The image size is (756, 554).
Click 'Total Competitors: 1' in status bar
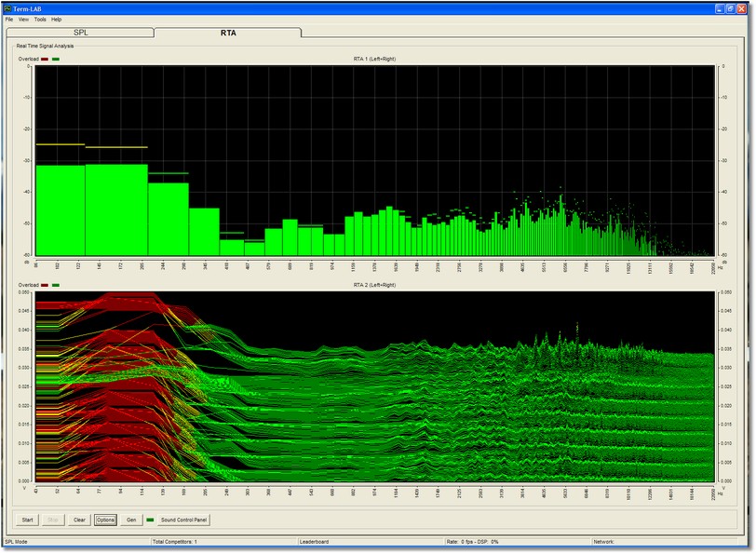click(175, 542)
